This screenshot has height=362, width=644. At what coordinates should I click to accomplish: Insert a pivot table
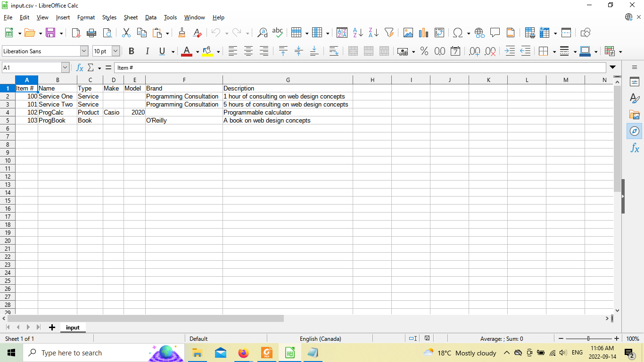coord(439,33)
